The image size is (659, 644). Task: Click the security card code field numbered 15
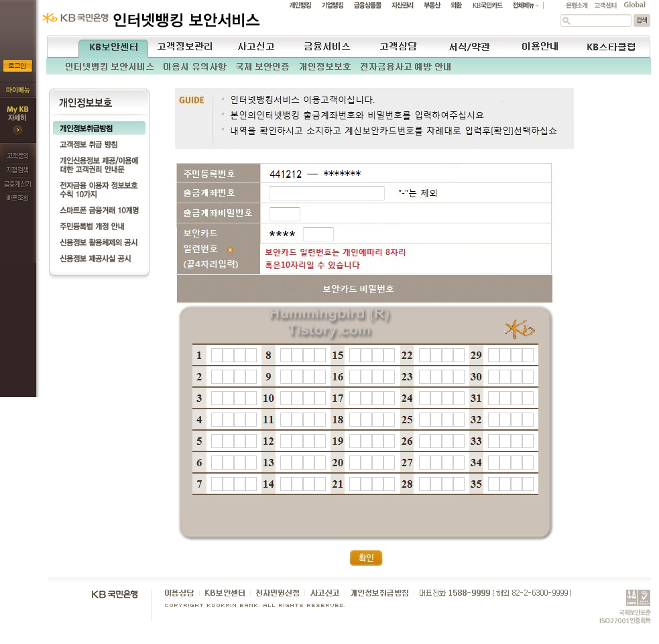tap(372, 356)
